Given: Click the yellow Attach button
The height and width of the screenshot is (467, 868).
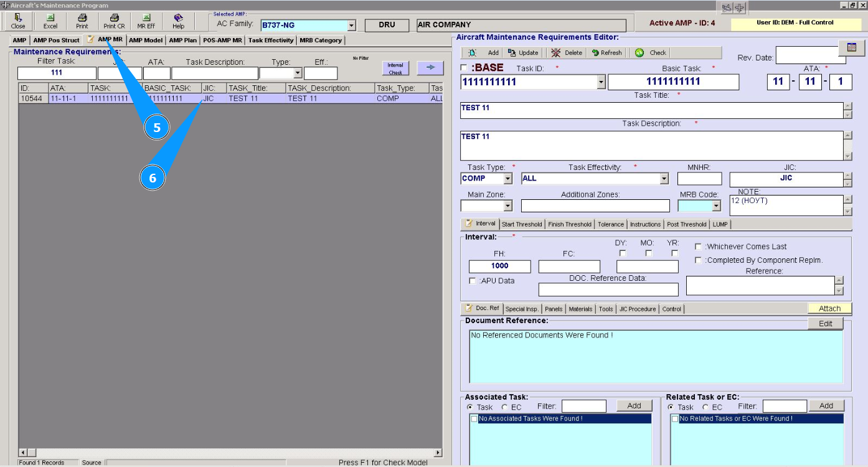Looking at the screenshot, I should point(829,308).
